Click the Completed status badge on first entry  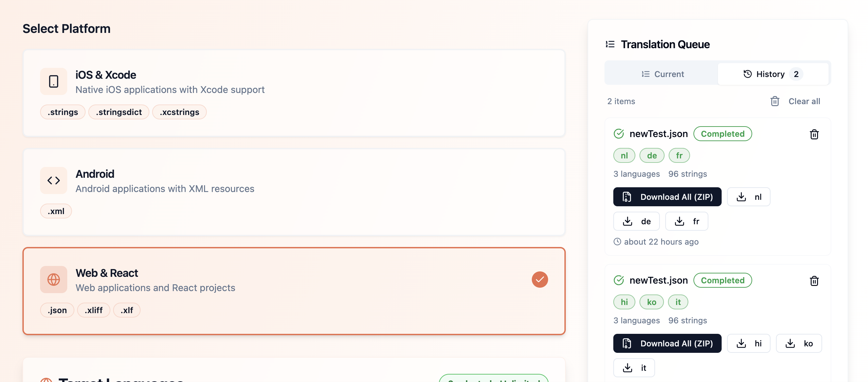pyautogui.click(x=722, y=133)
